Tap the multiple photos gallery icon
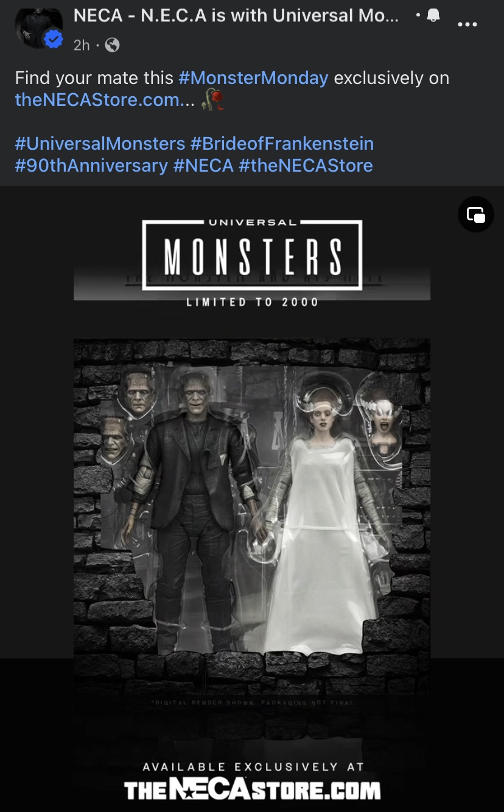504x812 pixels. click(475, 214)
